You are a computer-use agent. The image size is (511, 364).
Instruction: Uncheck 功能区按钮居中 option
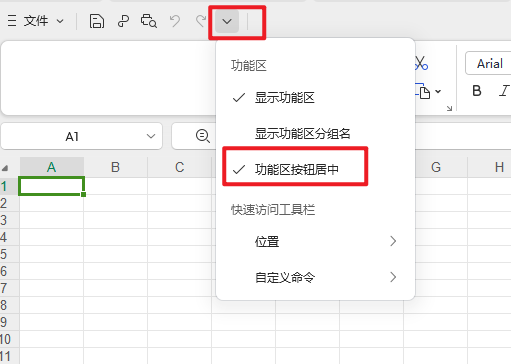(295, 170)
